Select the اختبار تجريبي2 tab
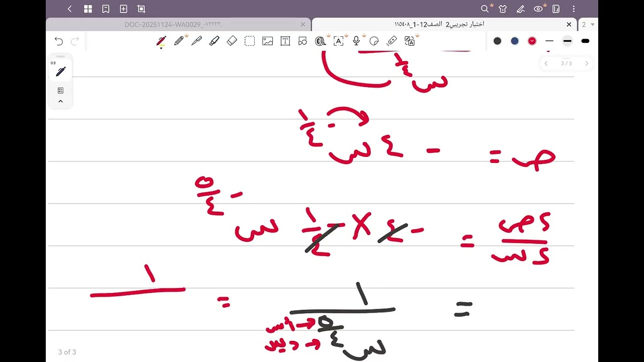 [439, 24]
